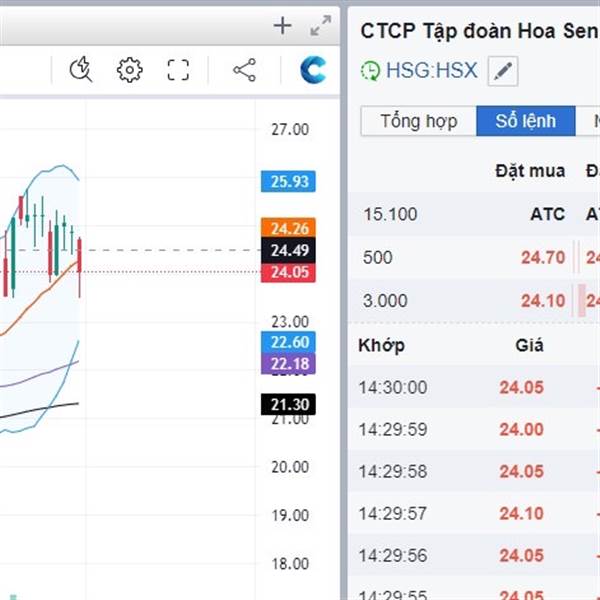Select the 3.000 volume cell
The height and width of the screenshot is (600, 600).
click(x=385, y=300)
